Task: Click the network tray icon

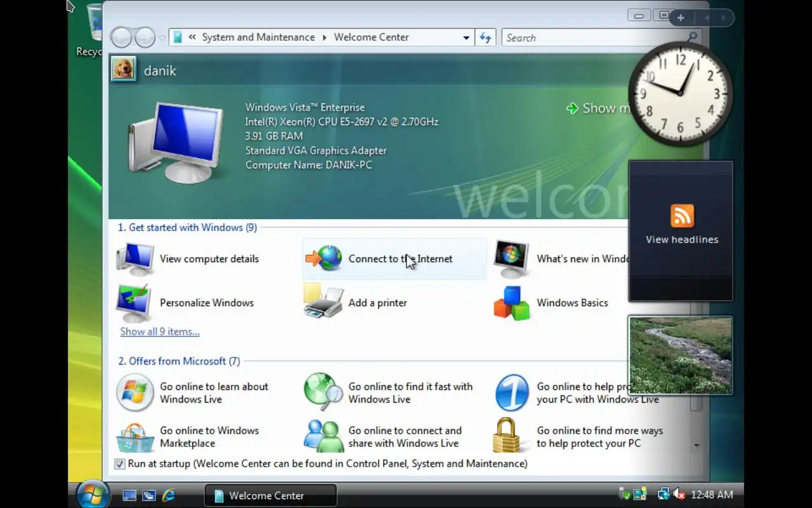Action: click(663, 494)
